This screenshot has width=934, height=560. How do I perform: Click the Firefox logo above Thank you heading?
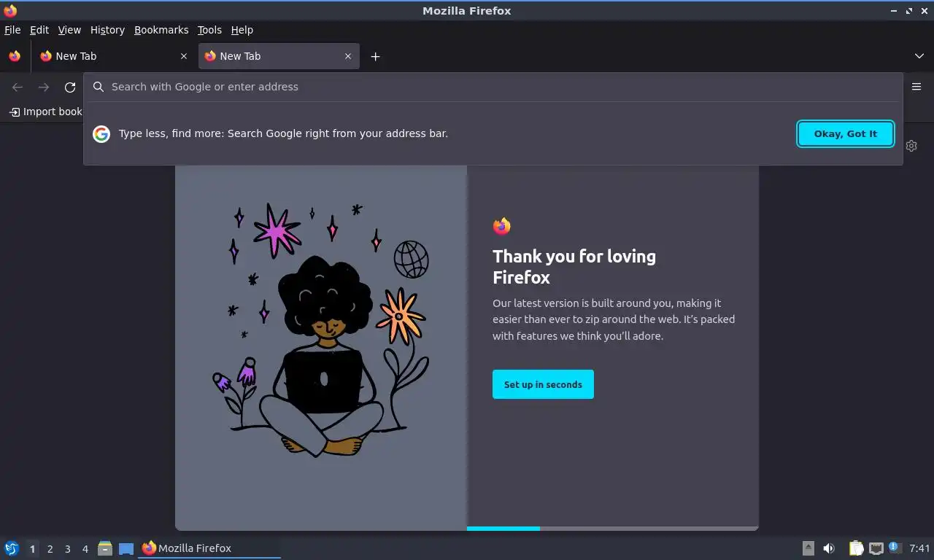(501, 226)
